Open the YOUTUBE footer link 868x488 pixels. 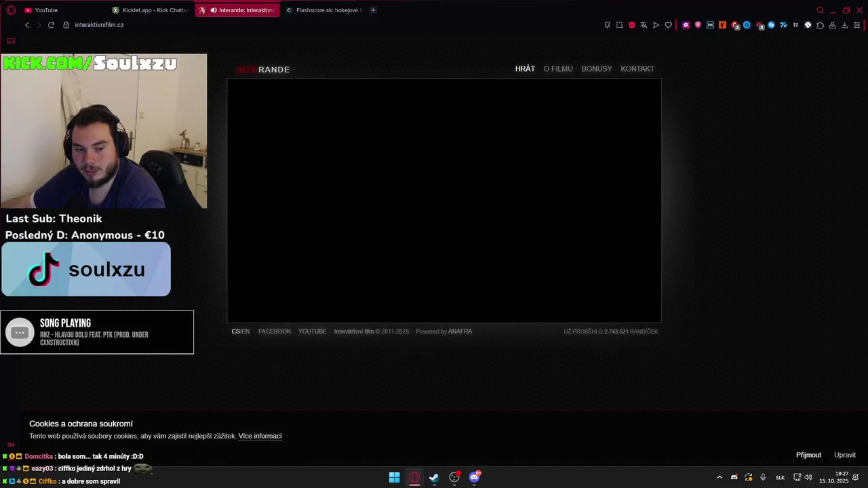click(313, 331)
